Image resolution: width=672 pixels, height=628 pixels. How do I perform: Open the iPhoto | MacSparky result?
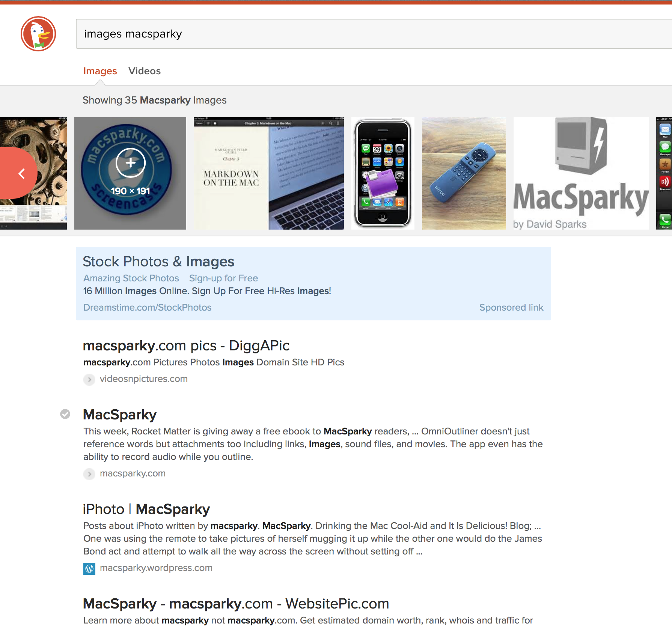point(146,509)
